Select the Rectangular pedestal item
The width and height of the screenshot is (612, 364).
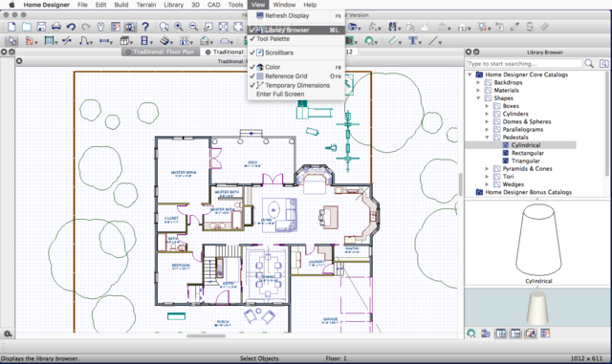tap(527, 153)
